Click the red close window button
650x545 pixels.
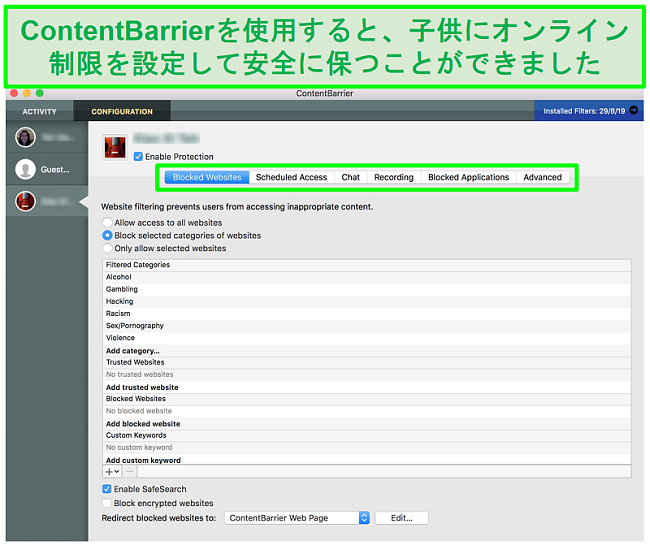pyautogui.click(x=15, y=93)
